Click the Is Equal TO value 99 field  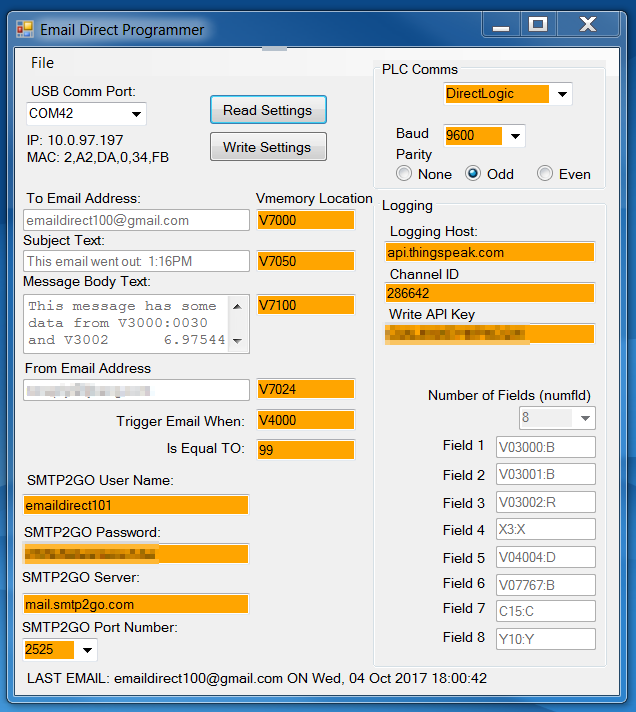click(x=306, y=450)
